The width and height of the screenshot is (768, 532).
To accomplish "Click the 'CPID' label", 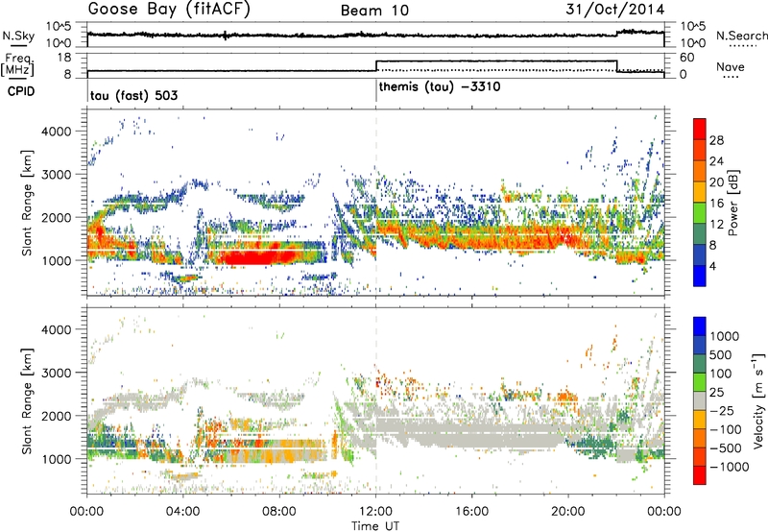I will [21, 91].
